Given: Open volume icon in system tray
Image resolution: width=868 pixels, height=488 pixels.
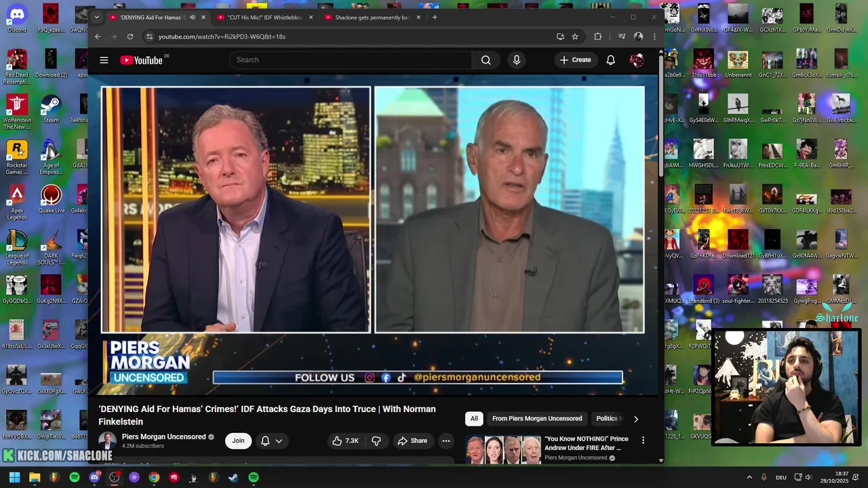Looking at the screenshot, I should click(808, 477).
